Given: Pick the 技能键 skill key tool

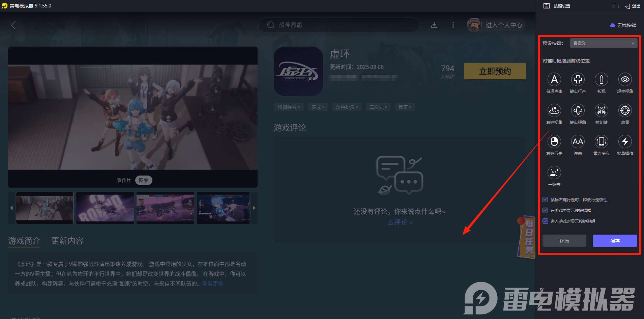Looking at the screenshot, I should click(x=601, y=111).
